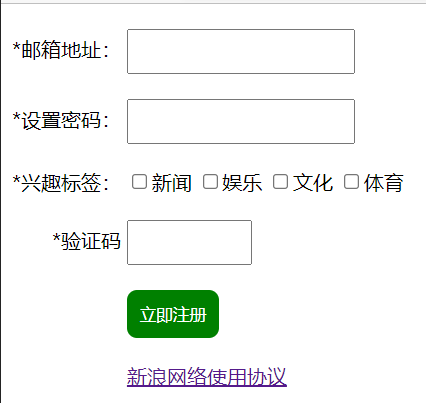
Task: Tick the 新闻 checkbox
Action: point(139,182)
